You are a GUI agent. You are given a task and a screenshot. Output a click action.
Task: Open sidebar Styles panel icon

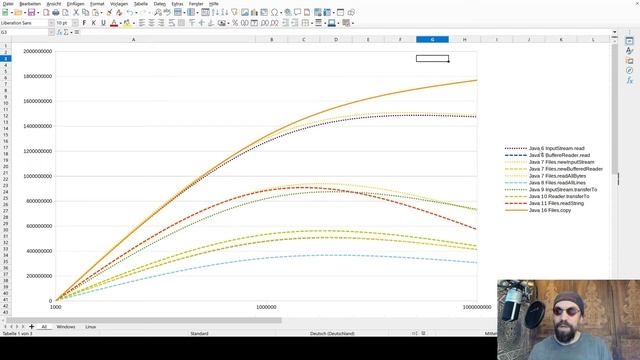click(629, 51)
